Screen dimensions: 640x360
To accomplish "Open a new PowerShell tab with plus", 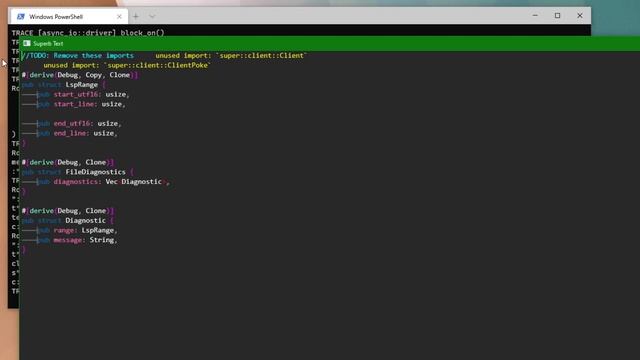I will pyautogui.click(x=136, y=17).
